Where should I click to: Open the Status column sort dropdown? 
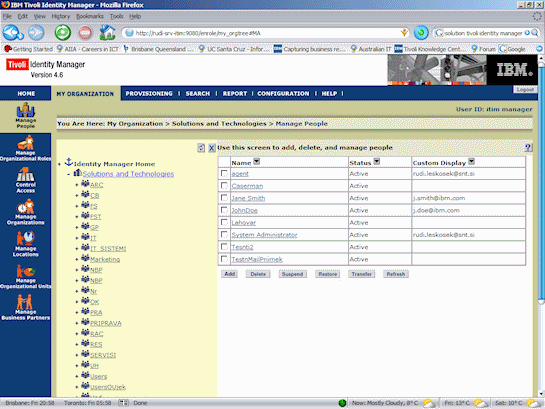pos(376,161)
